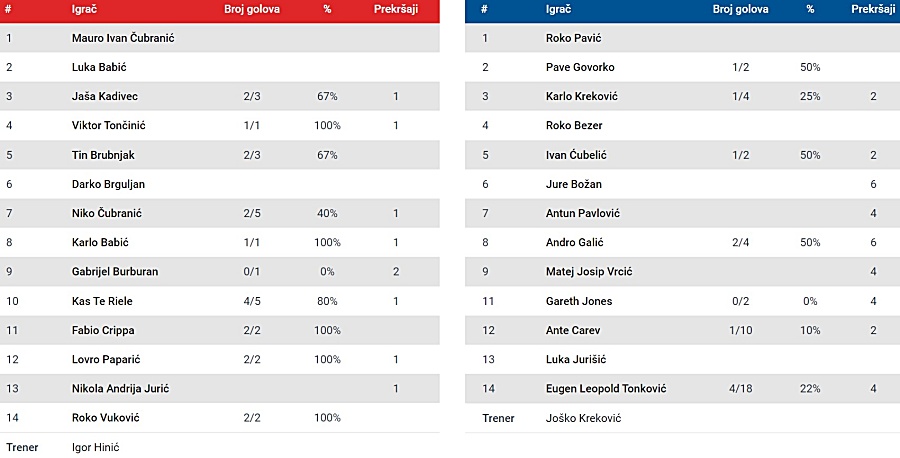Select Andro Galić player name
This screenshot has height=458, width=900.
[x=575, y=242]
